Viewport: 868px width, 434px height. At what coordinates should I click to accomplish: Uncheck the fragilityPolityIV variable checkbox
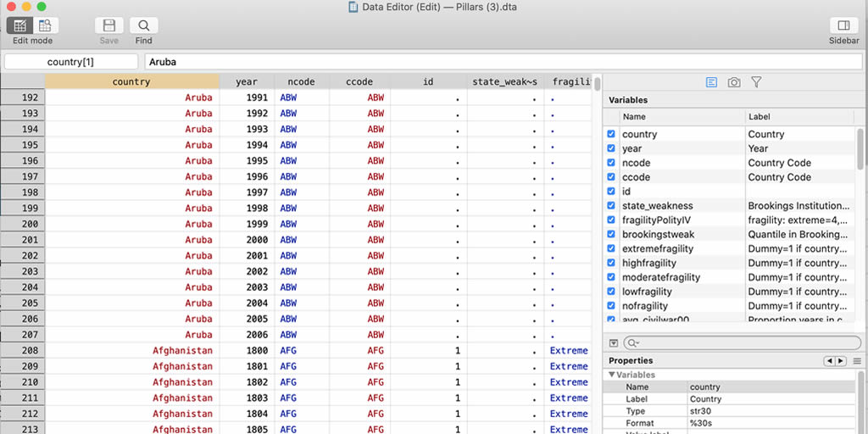click(x=611, y=220)
